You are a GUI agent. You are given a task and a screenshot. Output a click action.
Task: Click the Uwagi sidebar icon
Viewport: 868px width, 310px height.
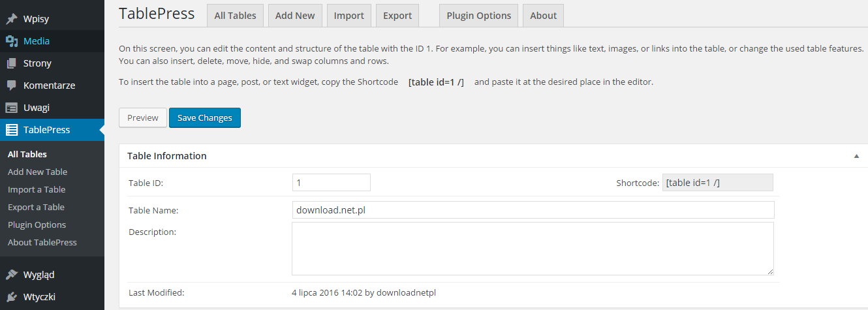point(12,108)
